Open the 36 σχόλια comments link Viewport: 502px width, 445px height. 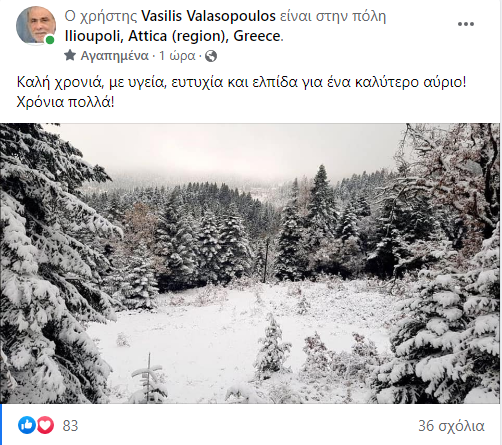point(451,426)
